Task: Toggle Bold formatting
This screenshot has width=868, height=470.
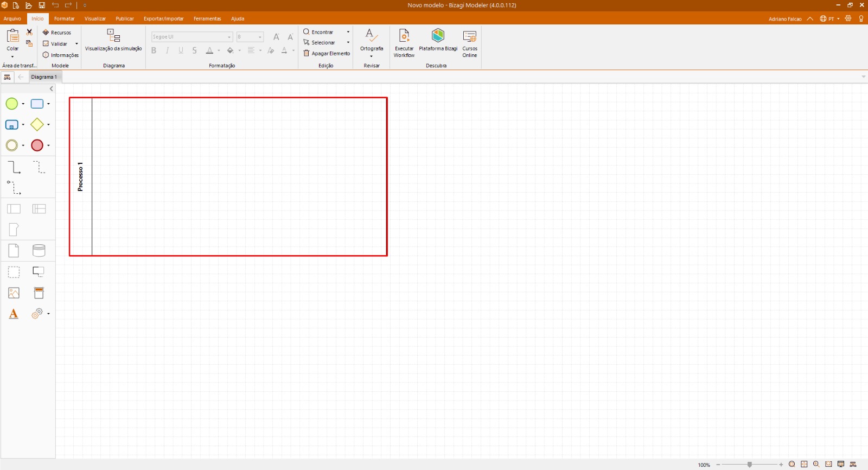Action: [154, 50]
